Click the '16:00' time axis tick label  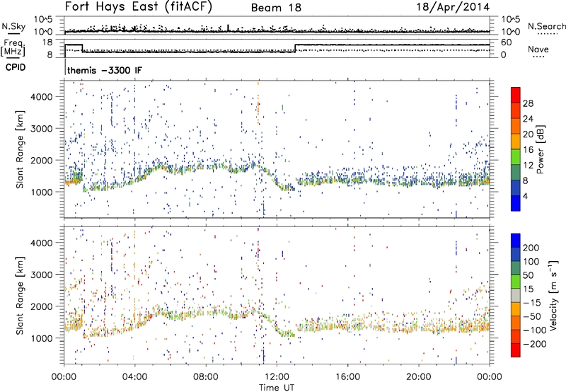347,377
